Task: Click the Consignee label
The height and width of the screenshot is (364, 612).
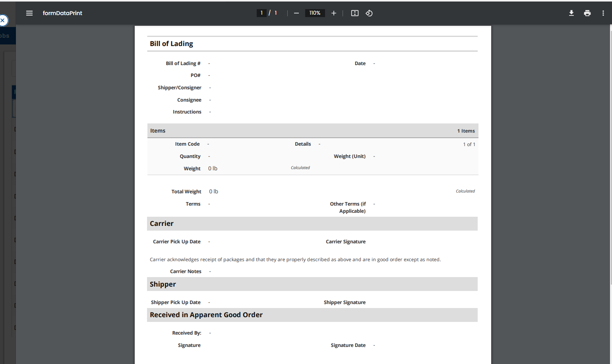Action: [x=189, y=100]
